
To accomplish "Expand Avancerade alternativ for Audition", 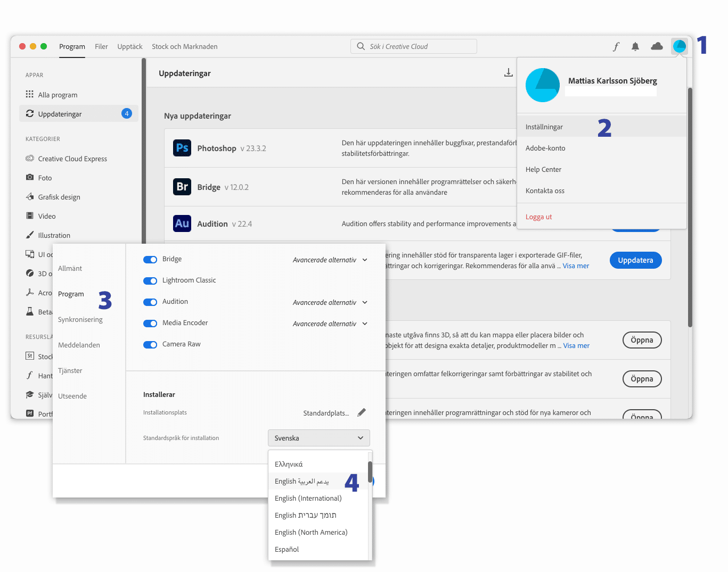I will pos(330,302).
